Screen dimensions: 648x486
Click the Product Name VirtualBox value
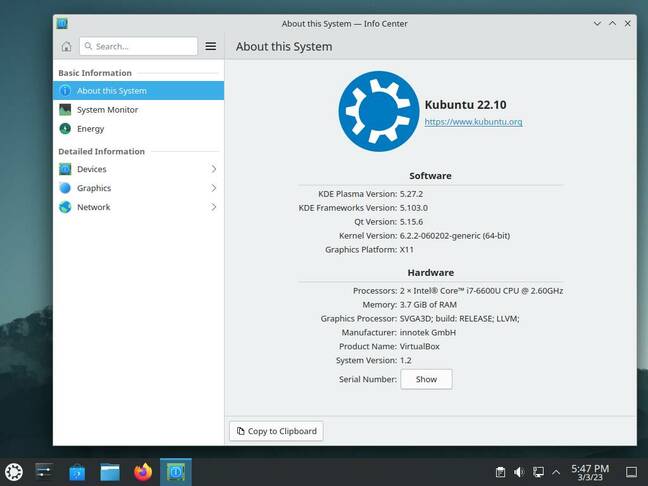tap(419, 347)
